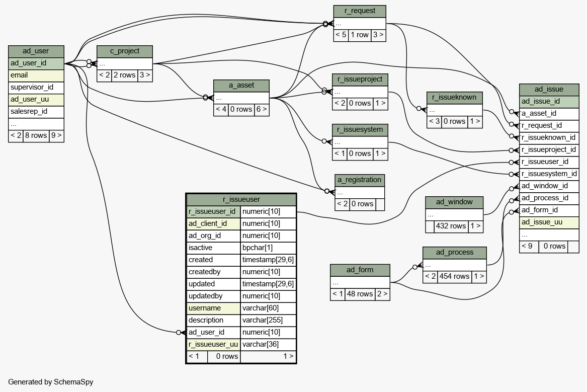The width and height of the screenshot is (587, 392).
Task: Select the r_issueproject_id column
Action: (549, 150)
